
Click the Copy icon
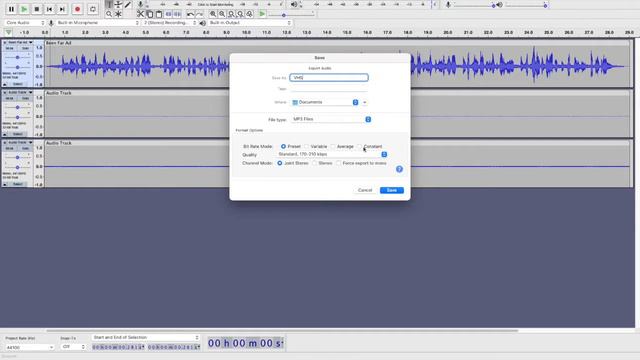pos(150,14)
